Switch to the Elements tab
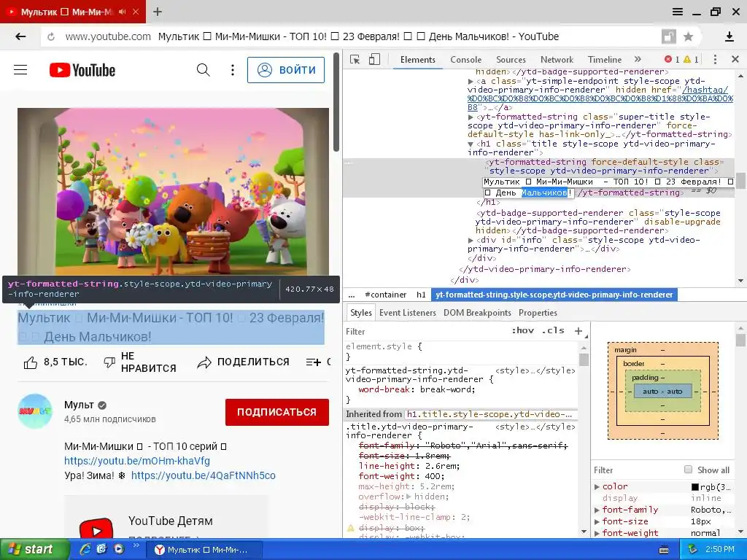Viewport: 747px width, 560px height. tap(418, 60)
